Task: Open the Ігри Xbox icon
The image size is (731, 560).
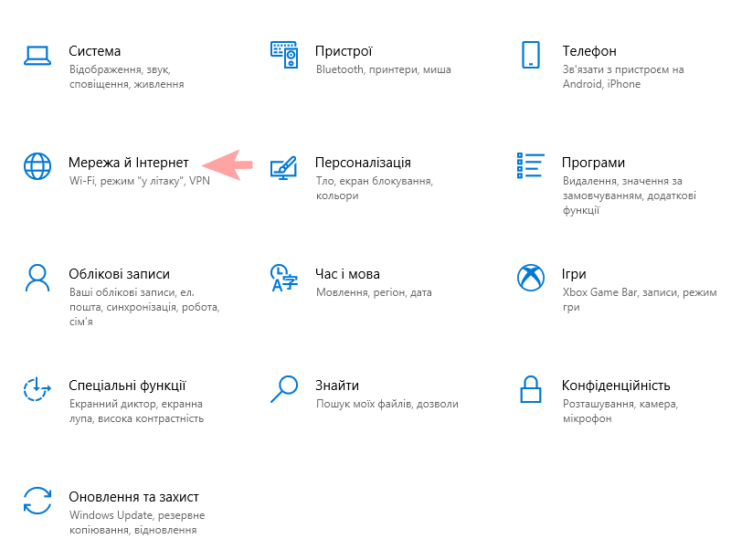Action: click(530, 278)
